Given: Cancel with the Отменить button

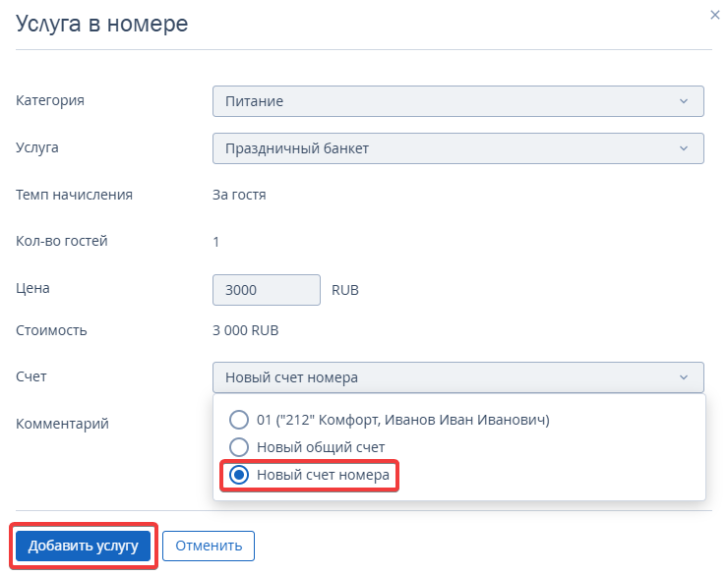Looking at the screenshot, I should (209, 546).
